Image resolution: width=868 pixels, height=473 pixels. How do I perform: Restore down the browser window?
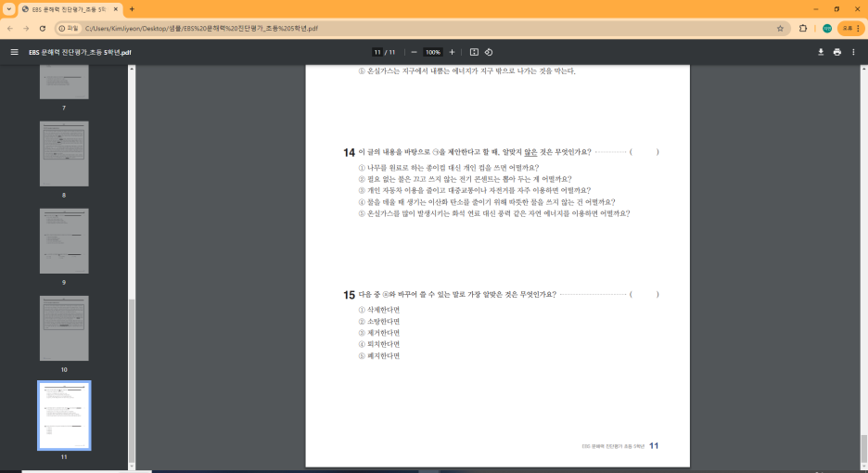tap(836, 9)
